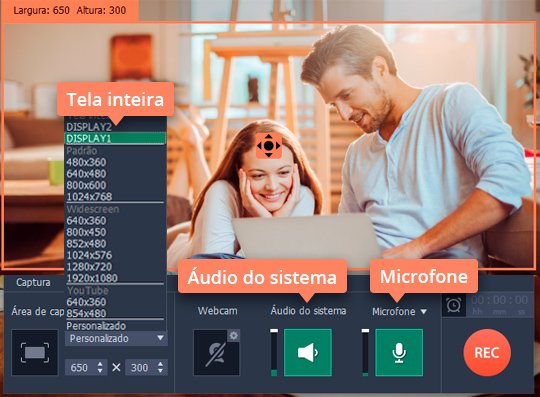
Task: Increase width value with up arrow
Action: (100, 364)
